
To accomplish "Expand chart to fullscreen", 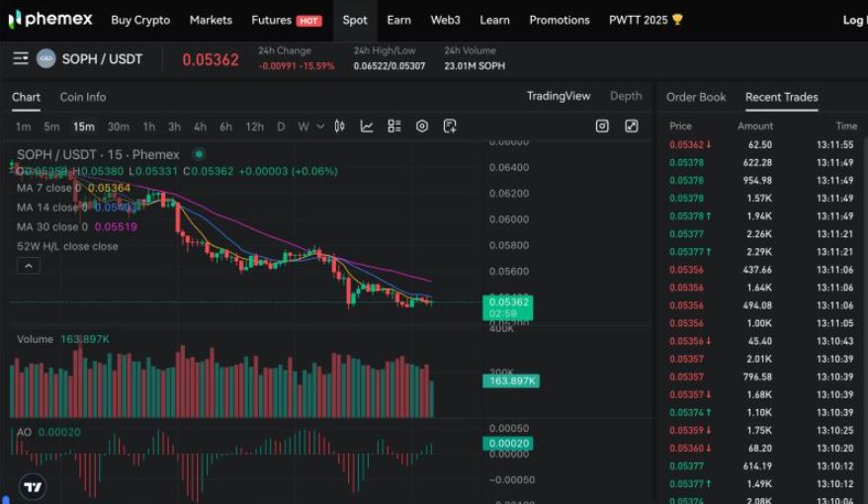I will coord(632,126).
